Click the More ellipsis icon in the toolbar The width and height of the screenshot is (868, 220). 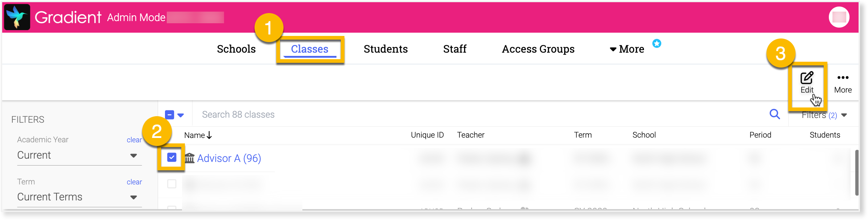[x=843, y=77]
